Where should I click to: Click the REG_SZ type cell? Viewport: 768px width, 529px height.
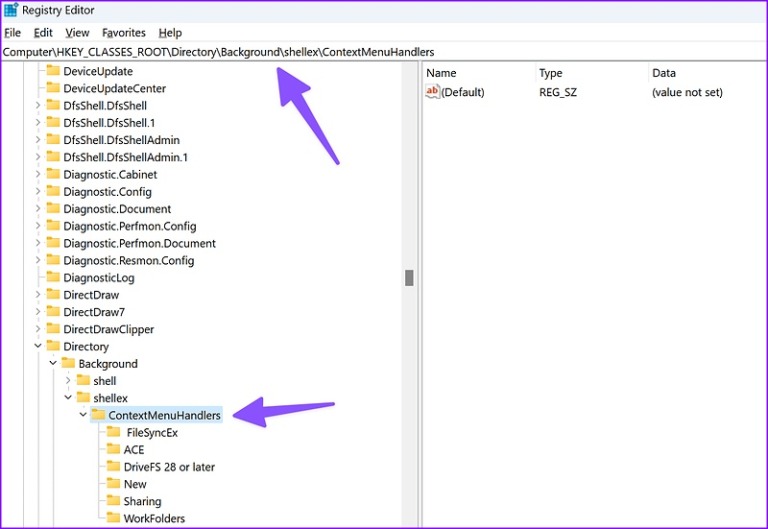pyautogui.click(x=558, y=92)
